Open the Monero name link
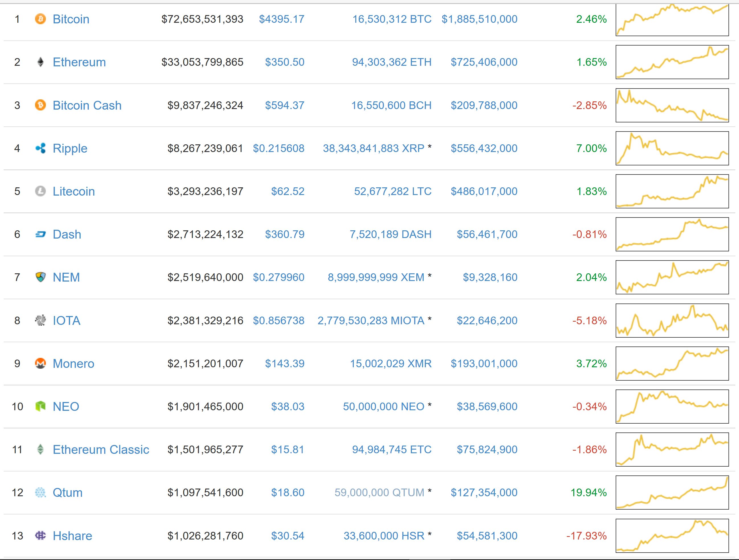 coord(74,363)
